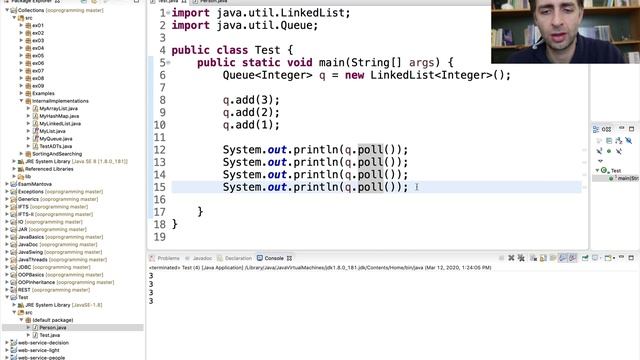Click the imports fold marker on line 1
The image size is (640, 360).
(168, 13)
